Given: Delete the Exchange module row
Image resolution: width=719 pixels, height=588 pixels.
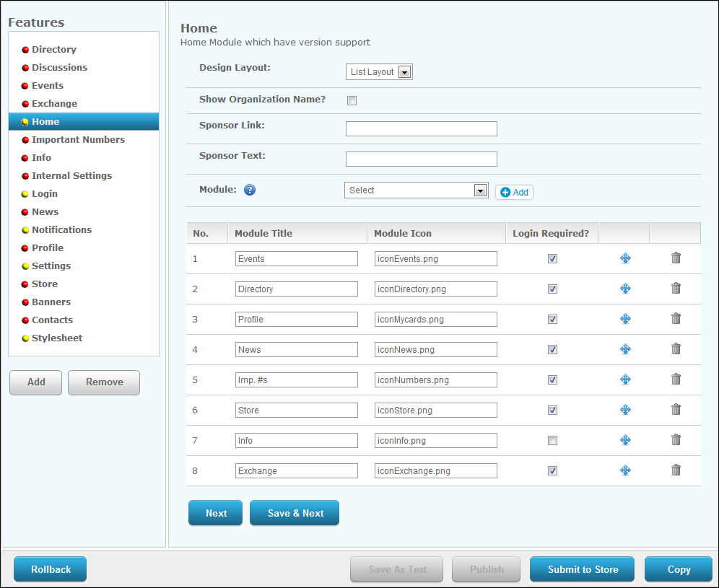Looking at the screenshot, I should (x=676, y=470).
